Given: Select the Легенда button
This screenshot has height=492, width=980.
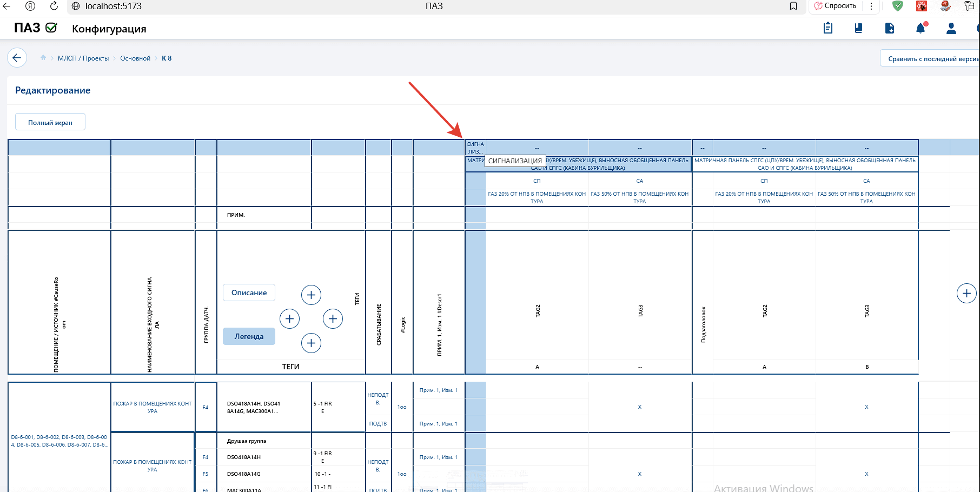Looking at the screenshot, I should click(249, 336).
